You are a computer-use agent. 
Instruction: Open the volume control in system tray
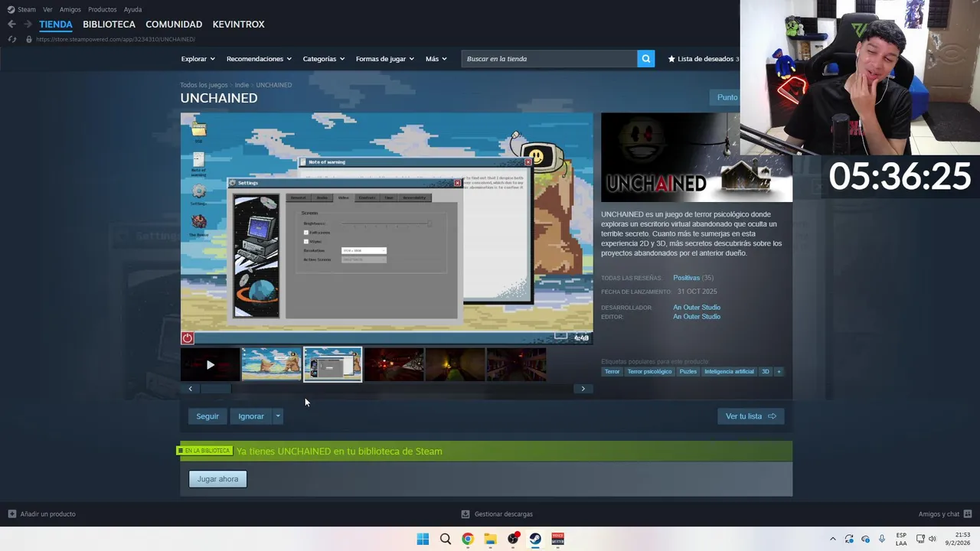point(933,539)
